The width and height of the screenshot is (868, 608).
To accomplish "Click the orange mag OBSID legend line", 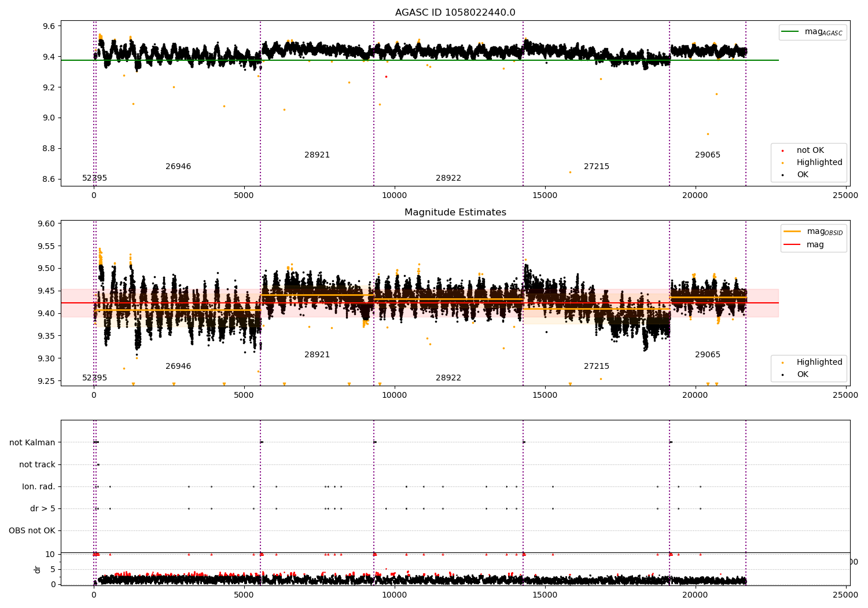I will (792, 232).
